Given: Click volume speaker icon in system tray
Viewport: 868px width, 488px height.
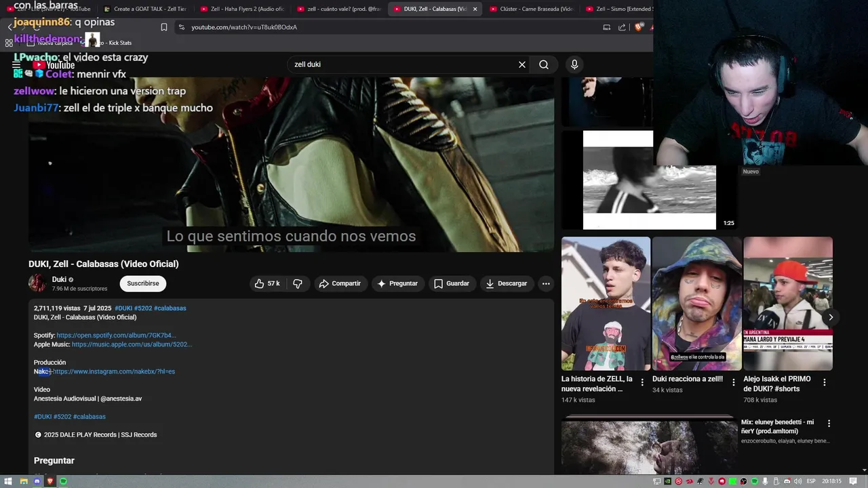Looking at the screenshot, I should pos(797,481).
